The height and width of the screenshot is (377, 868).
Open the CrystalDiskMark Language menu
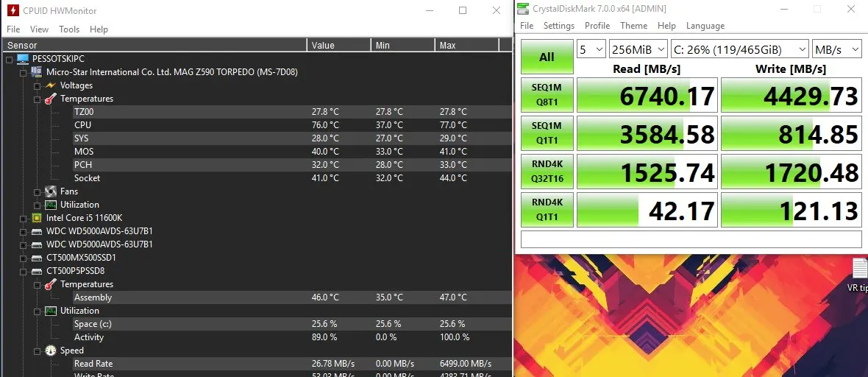click(705, 26)
